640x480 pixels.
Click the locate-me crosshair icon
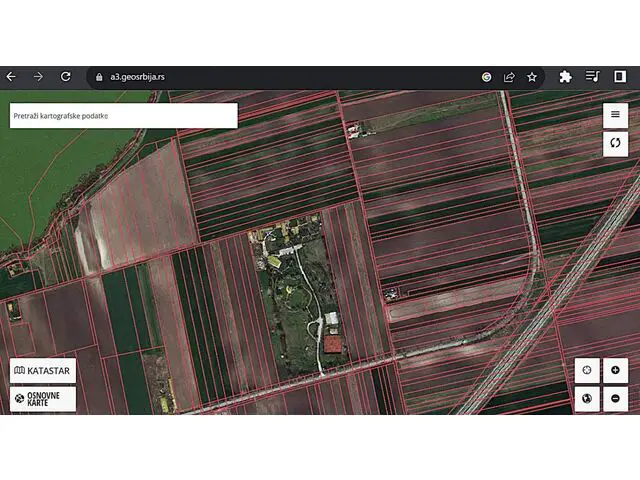587,370
